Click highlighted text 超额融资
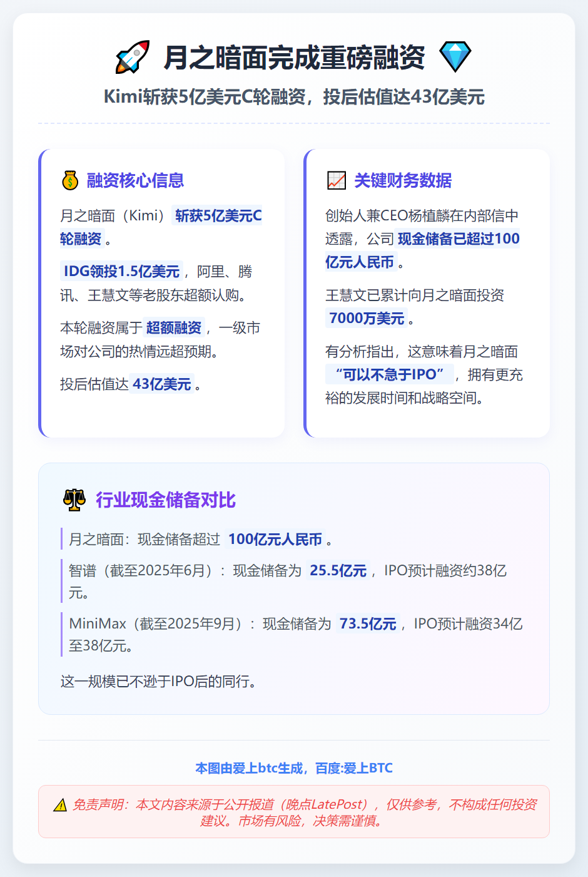 [174, 327]
